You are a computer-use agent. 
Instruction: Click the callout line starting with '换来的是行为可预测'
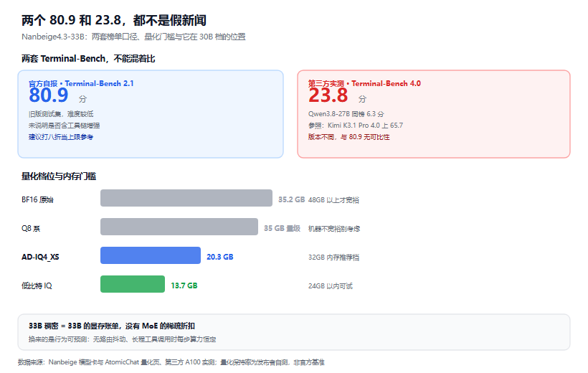[122, 339]
